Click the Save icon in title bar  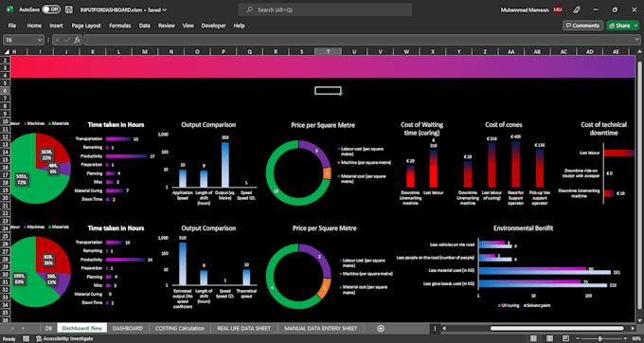pos(69,9)
